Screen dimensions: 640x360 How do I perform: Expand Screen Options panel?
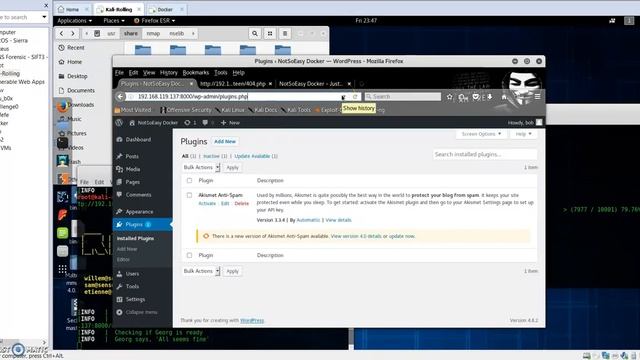[481, 134]
